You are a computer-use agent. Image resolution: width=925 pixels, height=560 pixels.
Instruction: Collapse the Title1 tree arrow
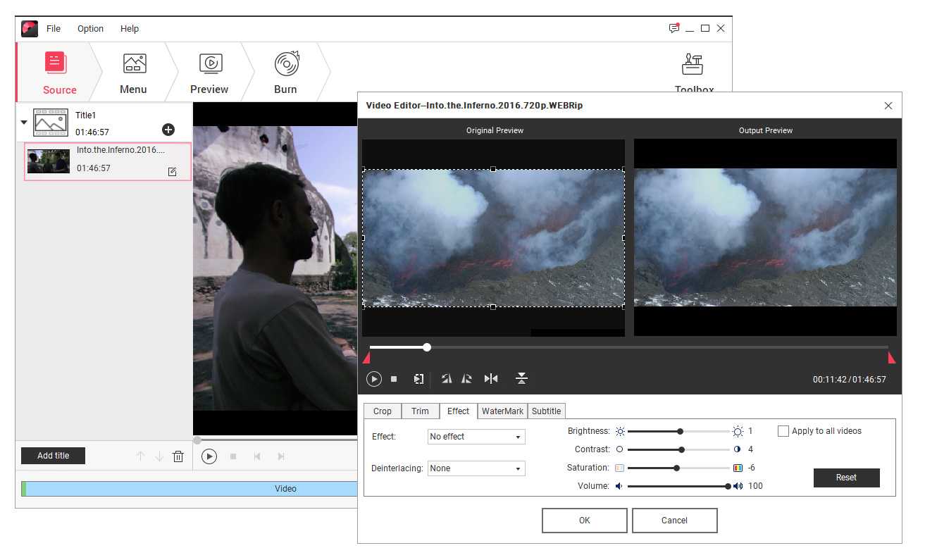point(24,123)
